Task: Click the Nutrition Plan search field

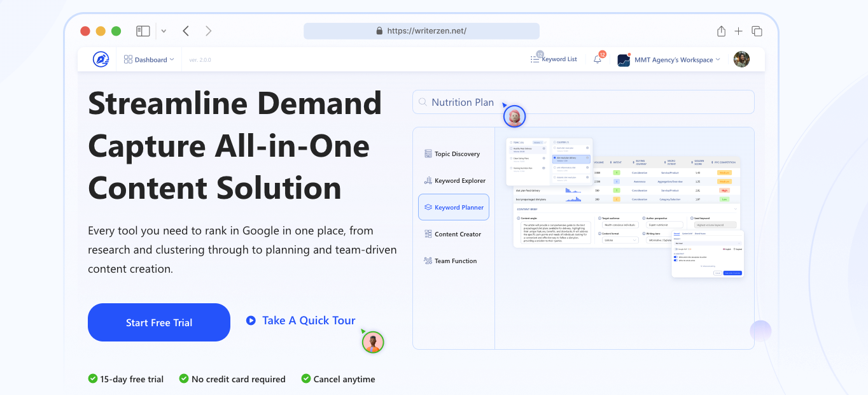Action: click(583, 102)
